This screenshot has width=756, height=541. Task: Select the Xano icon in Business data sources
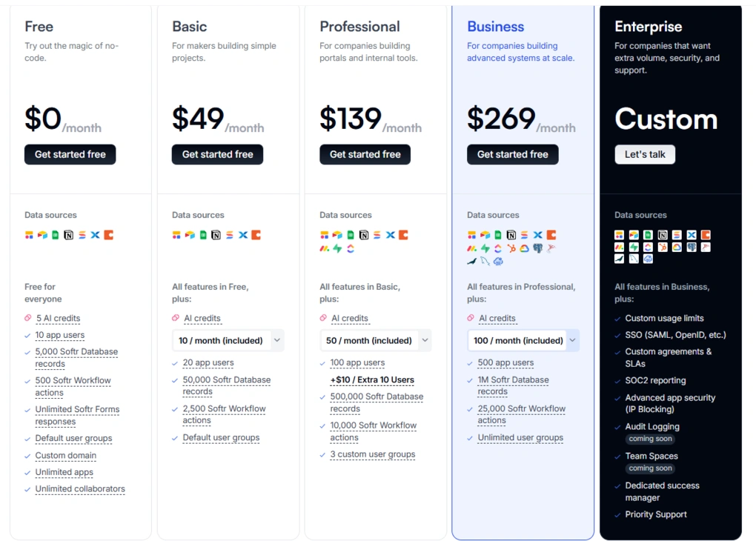538,234
